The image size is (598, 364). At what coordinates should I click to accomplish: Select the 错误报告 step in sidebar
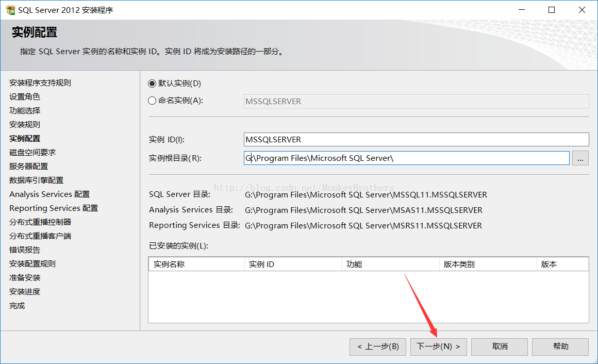click(25, 250)
